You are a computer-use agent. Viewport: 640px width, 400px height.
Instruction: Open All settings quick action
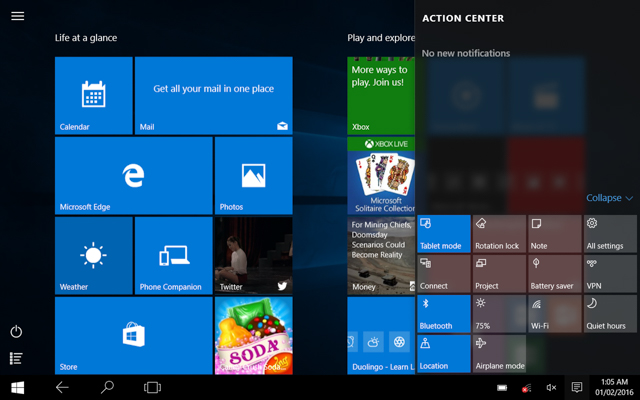click(x=610, y=234)
